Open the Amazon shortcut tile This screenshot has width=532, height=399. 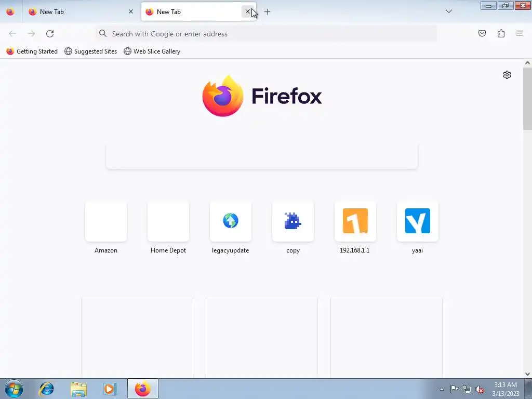pyautogui.click(x=106, y=228)
